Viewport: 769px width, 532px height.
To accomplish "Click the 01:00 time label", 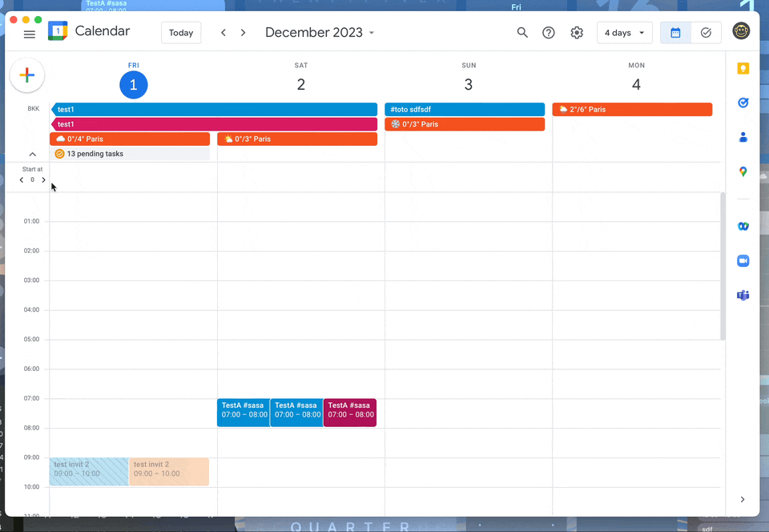I will [x=31, y=221].
